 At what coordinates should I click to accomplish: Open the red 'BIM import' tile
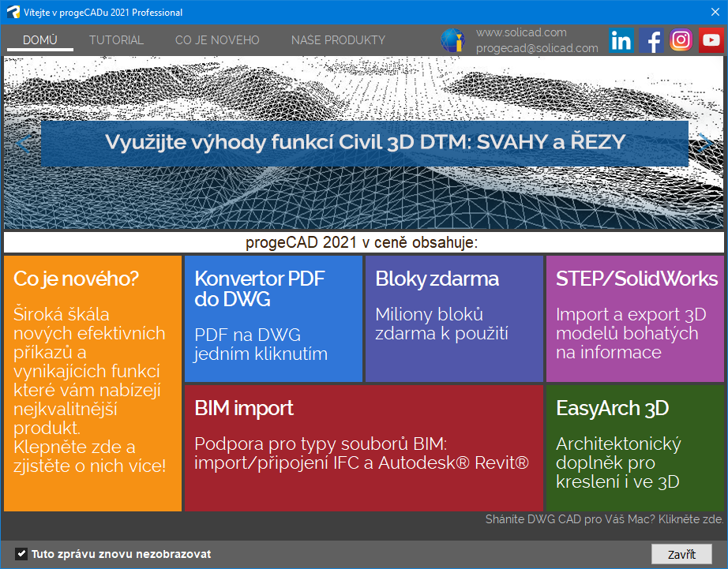point(363,447)
